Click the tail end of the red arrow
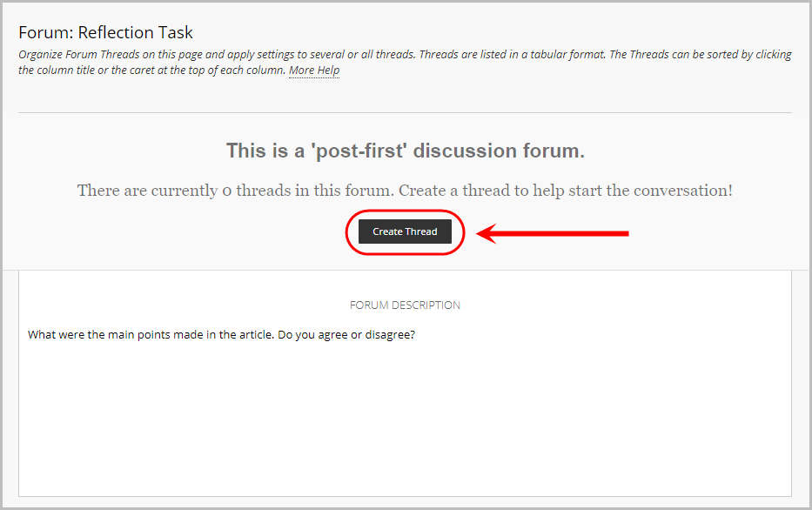Screen dimensions: 812x510 pyautogui.click(x=624, y=233)
